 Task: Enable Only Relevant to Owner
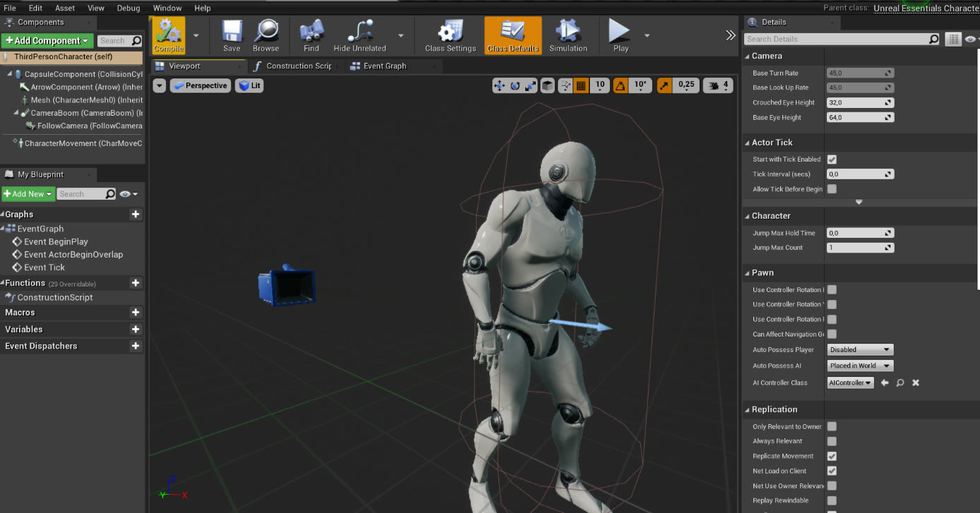click(x=832, y=426)
